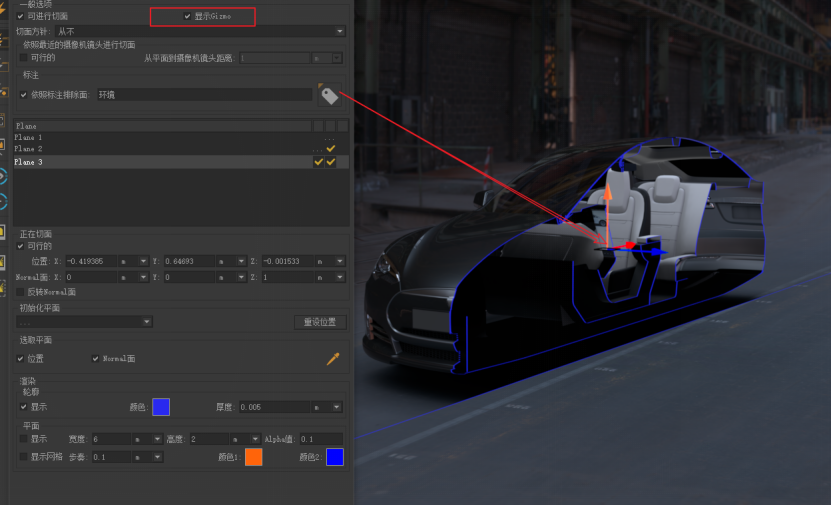Click the red gizmo axis handle
Screen dimensions: 831x505
coord(628,245)
